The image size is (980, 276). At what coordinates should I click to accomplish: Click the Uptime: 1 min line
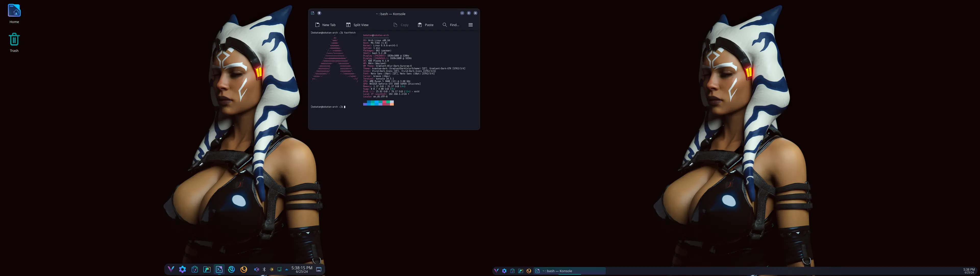pyautogui.click(x=371, y=48)
